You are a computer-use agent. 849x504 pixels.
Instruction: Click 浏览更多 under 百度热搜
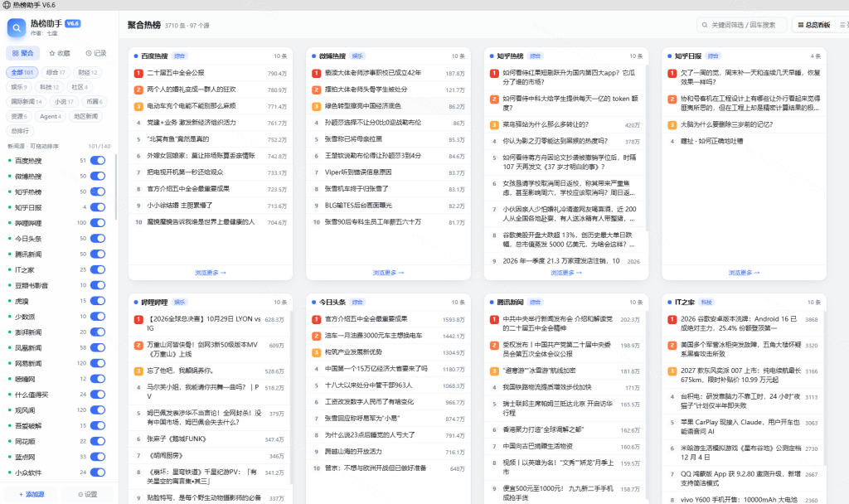coord(211,273)
